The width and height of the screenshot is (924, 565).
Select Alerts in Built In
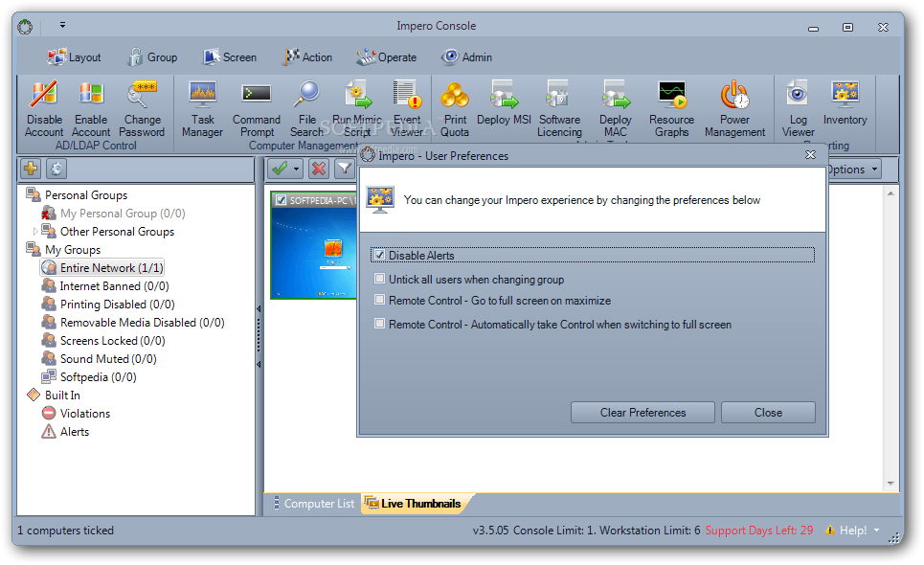[65, 431]
